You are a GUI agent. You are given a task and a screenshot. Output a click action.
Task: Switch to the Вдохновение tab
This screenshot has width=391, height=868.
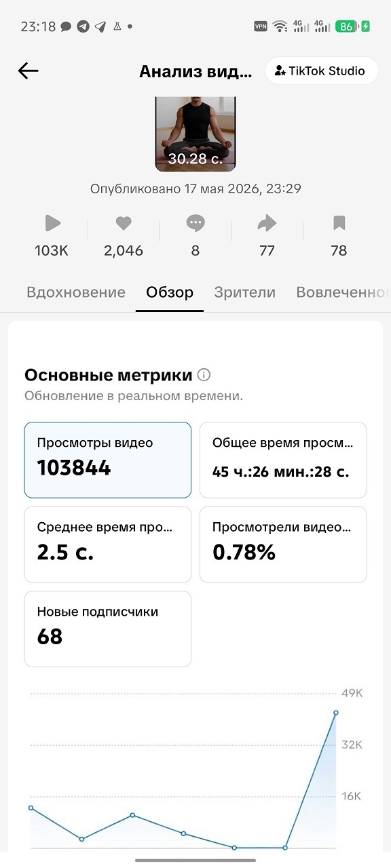76,292
